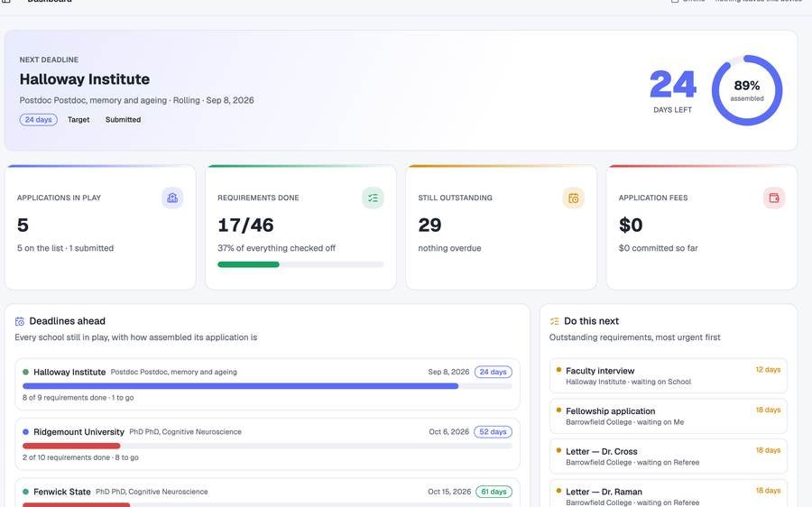Click the calendar icon beside Deadlines ahead
The width and height of the screenshot is (812, 507).
pyautogui.click(x=20, y=321)
